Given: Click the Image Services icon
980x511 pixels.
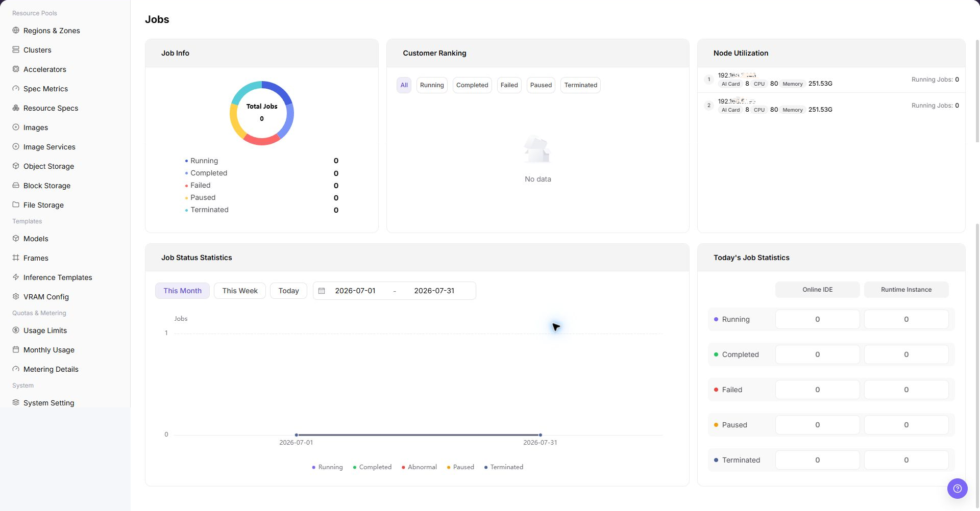Looking at the screenshot, I should tap(16, 147).
